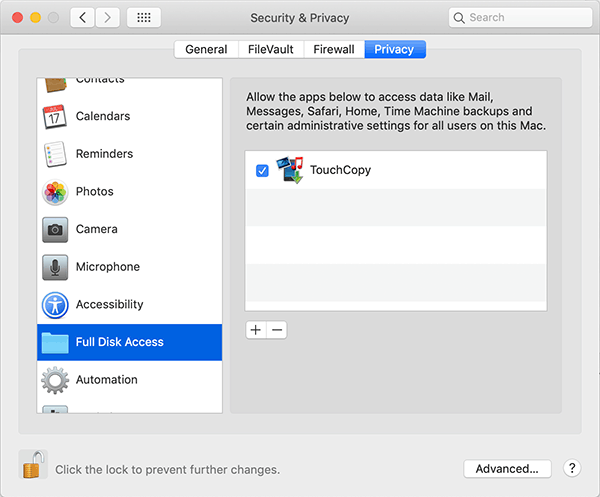The width and height of the screenshot is (600, 497).
Task: Select Microphone label in the list
Action: tap(108, 267)
